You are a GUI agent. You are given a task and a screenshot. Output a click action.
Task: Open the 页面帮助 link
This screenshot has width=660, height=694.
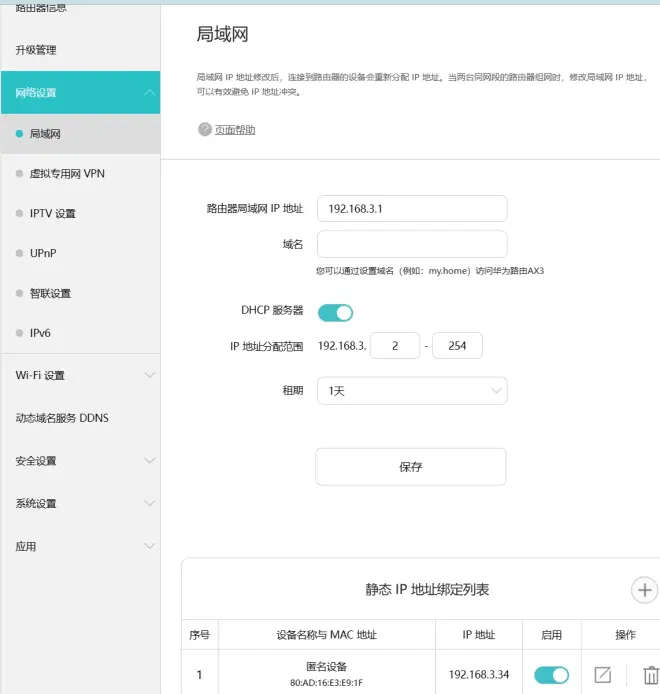click(235, 130)
